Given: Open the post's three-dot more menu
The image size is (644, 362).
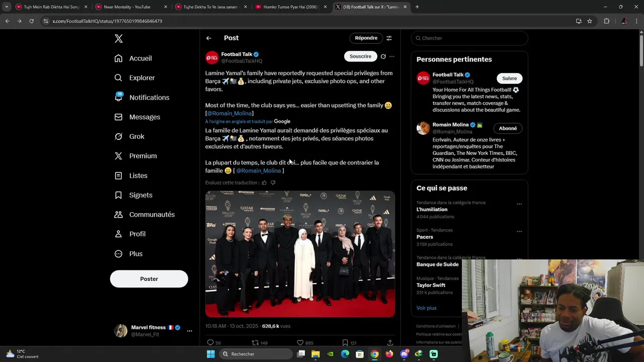Looking at the screenshot, I should [392, 56].
